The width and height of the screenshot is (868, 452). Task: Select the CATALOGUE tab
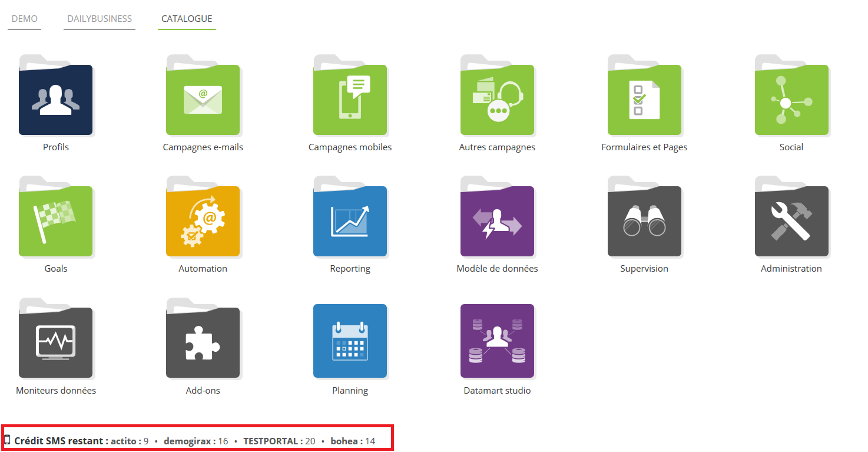187,19
